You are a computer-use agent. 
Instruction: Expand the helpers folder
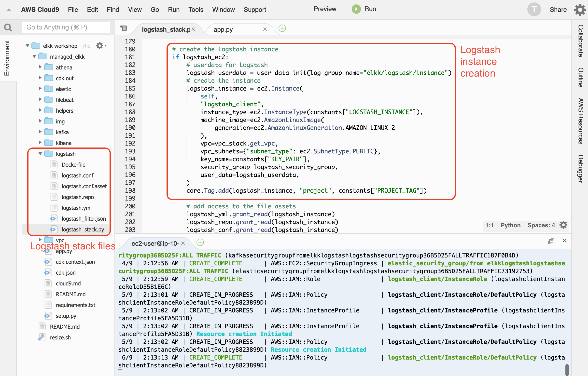(x=40, y=110)
